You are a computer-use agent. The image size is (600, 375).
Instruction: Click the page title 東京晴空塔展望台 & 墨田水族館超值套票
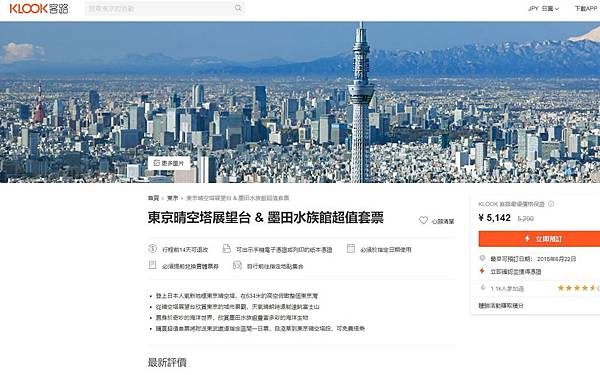266,217
